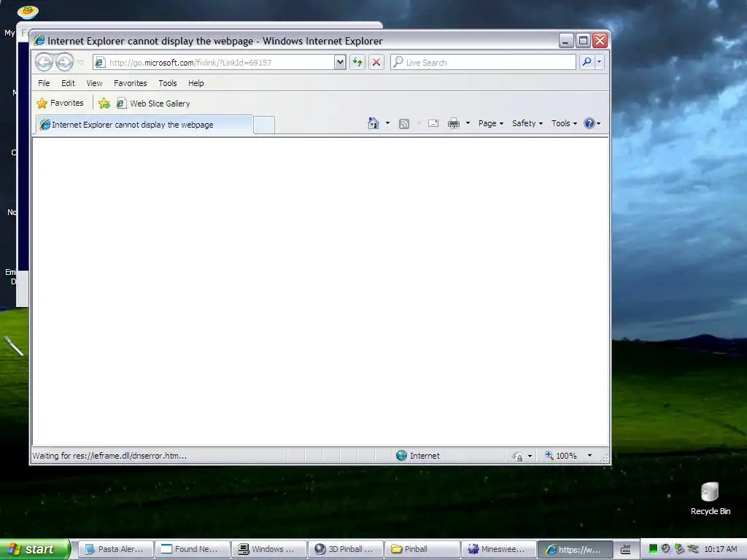Click inside the Live Search box
Image resolution: width=747 pixels, height=560 pixels.
(x=483, y=63)
